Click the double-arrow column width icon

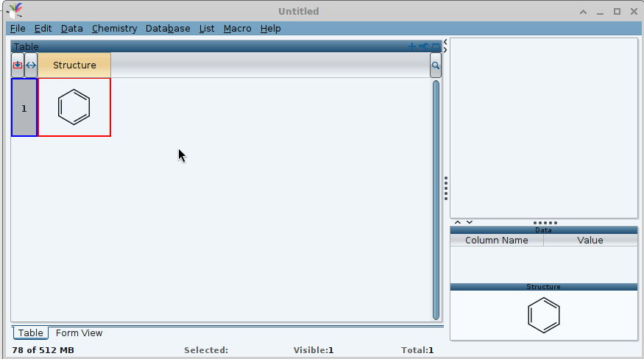coord(31,65)
